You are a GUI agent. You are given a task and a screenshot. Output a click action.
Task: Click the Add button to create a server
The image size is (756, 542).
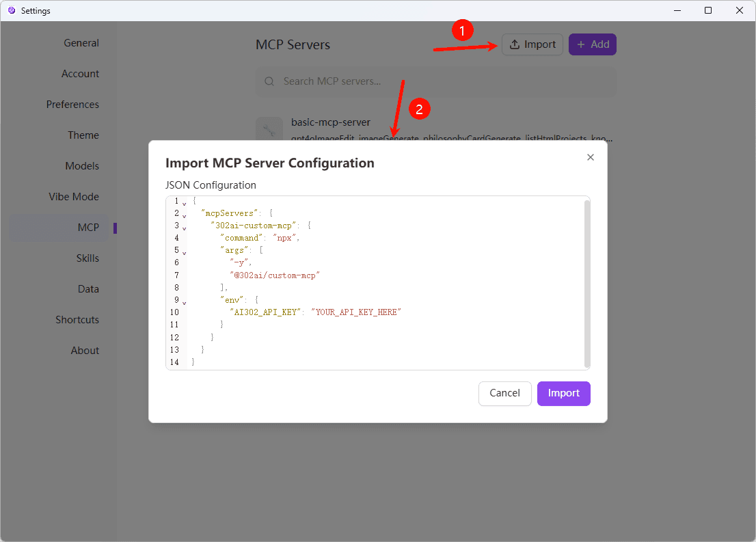pos(592,44)
